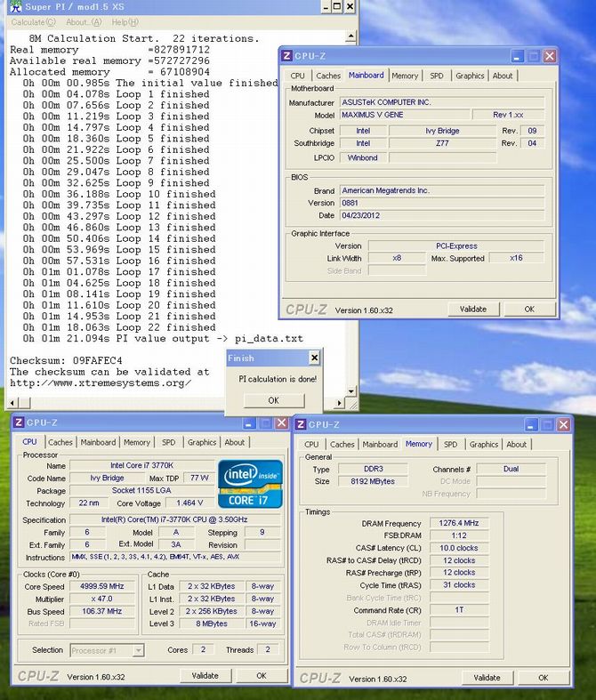The image size is (596, 700).
Task: Minimize the CPU-Z Memory window
Action: tap(531, 424)
